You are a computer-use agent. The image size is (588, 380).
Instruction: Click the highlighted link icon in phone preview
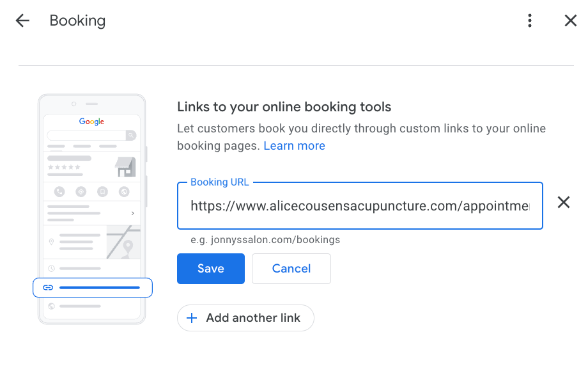pos(48,288)
